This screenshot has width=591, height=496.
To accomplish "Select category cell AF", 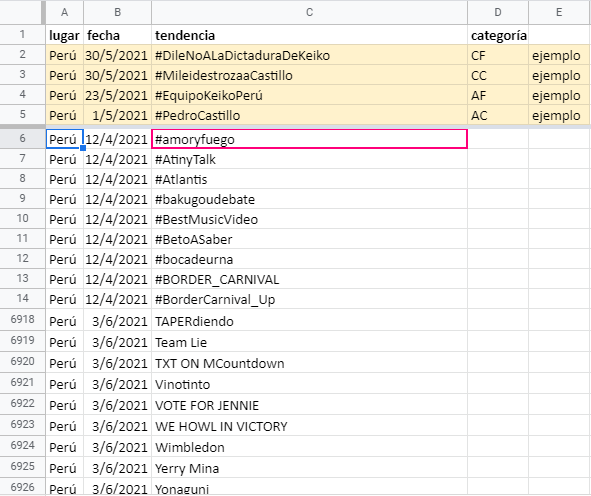I will point(498,95).
